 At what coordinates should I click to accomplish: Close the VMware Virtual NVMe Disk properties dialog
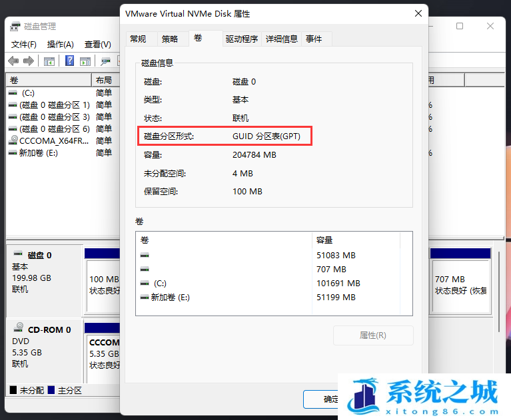click(418, 13)
